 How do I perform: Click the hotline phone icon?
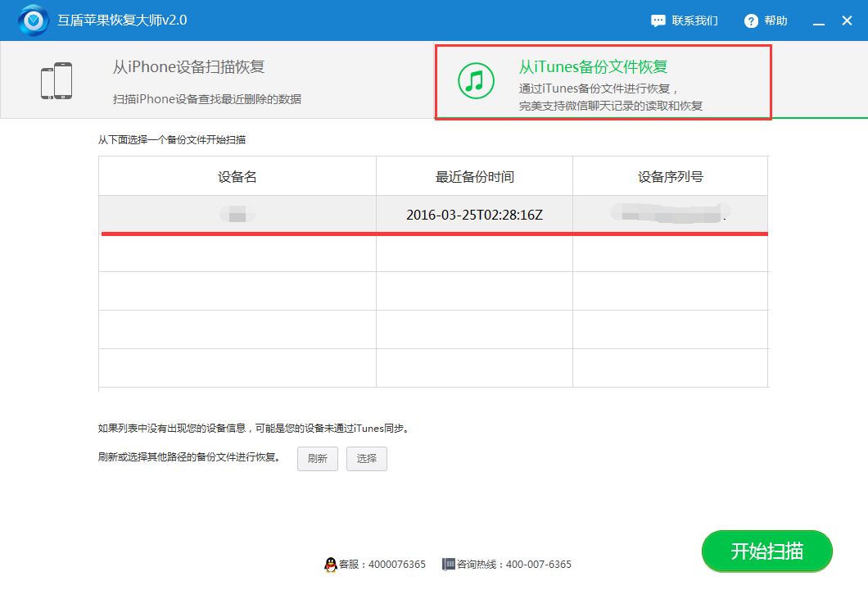pos(448,564)
